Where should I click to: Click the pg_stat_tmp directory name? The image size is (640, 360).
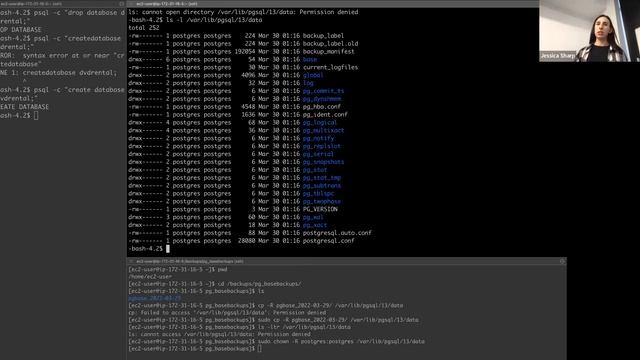click(322, 178)
